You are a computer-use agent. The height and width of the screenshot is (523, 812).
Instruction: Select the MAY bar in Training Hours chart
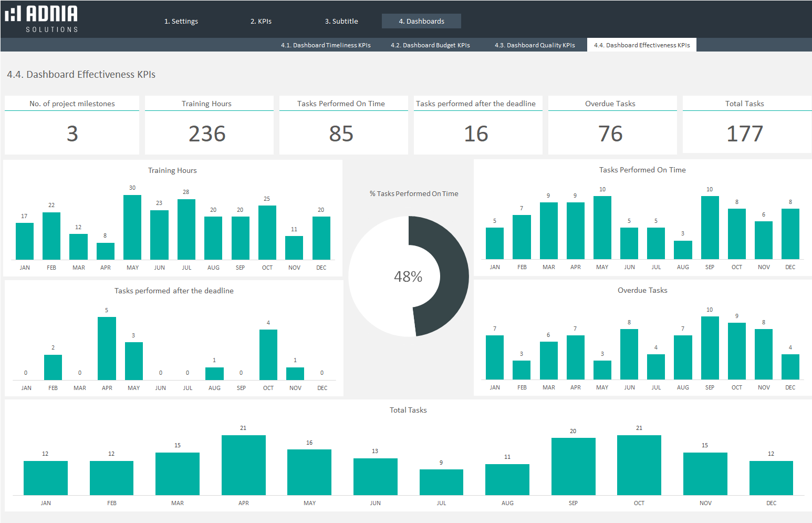pos(132,227)
